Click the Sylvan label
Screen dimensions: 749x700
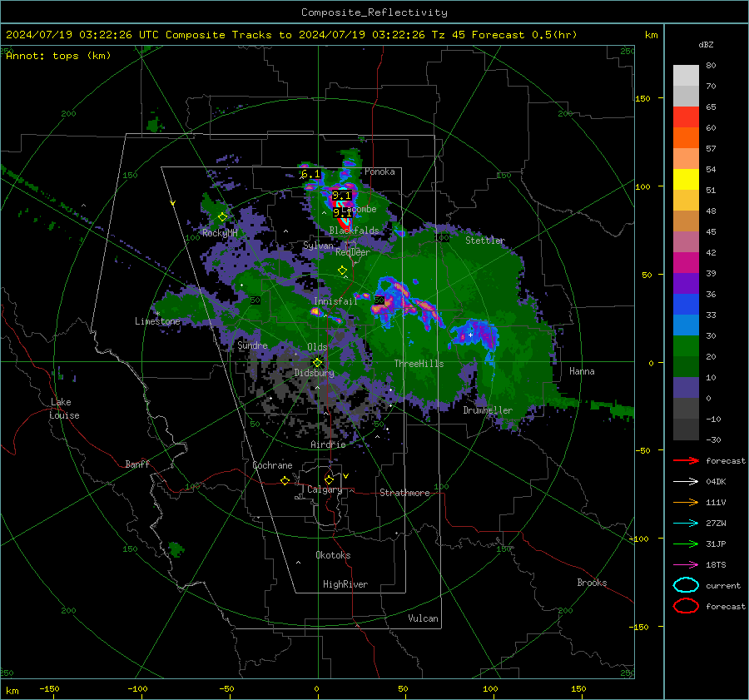(x=318, y=246)
